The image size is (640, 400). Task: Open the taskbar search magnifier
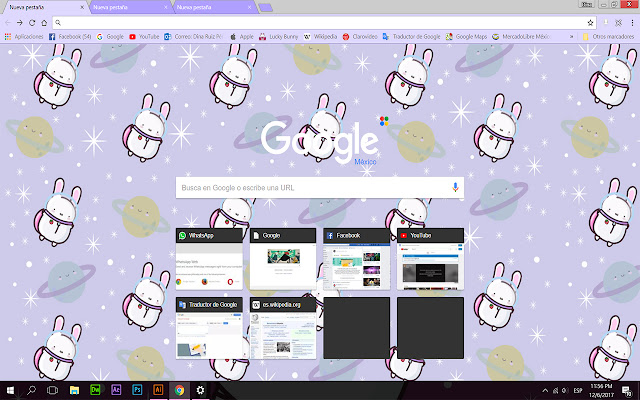pyautogui.click(x=31, y=390)
